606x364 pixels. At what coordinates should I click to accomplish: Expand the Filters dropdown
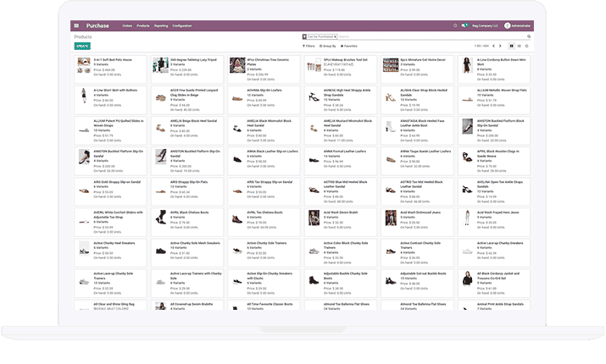coord(310,46)
